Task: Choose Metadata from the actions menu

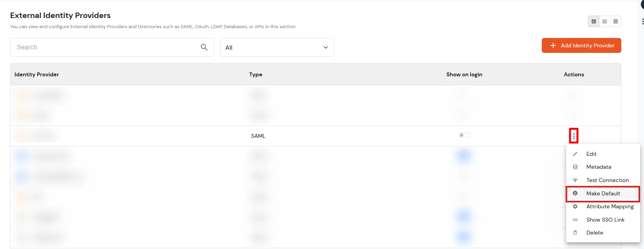Action: tap(603, 167)
